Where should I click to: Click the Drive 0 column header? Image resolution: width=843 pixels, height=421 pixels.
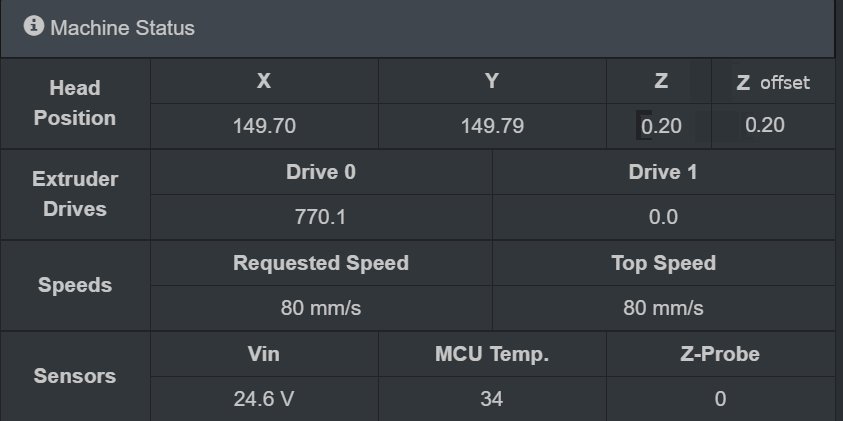pyautogui.click(x=320, y=172)
